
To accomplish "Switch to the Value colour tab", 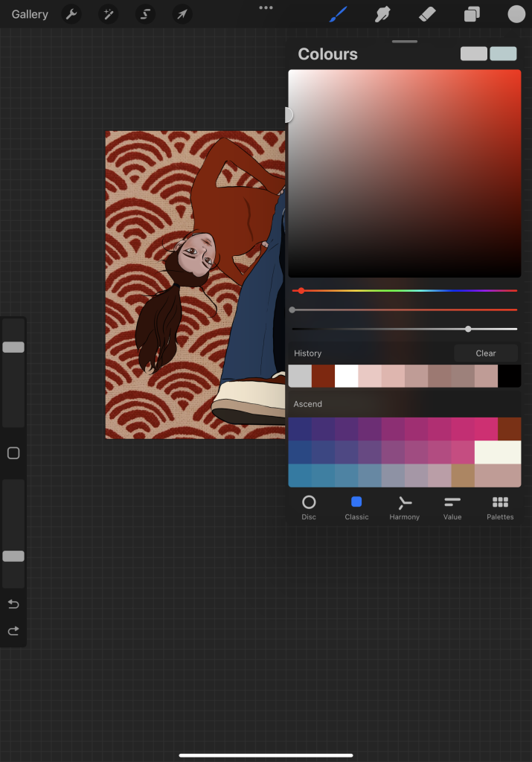I will (x=452, y=508).
